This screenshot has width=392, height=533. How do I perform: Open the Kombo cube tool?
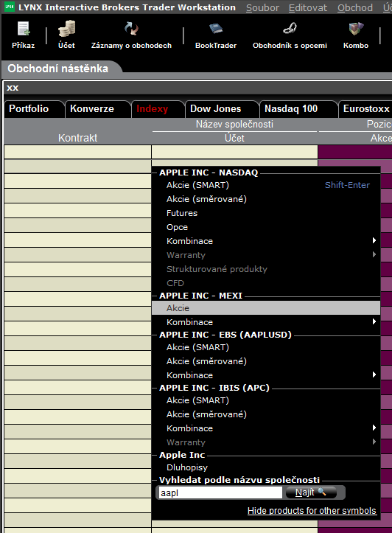[x=356, y=34]
